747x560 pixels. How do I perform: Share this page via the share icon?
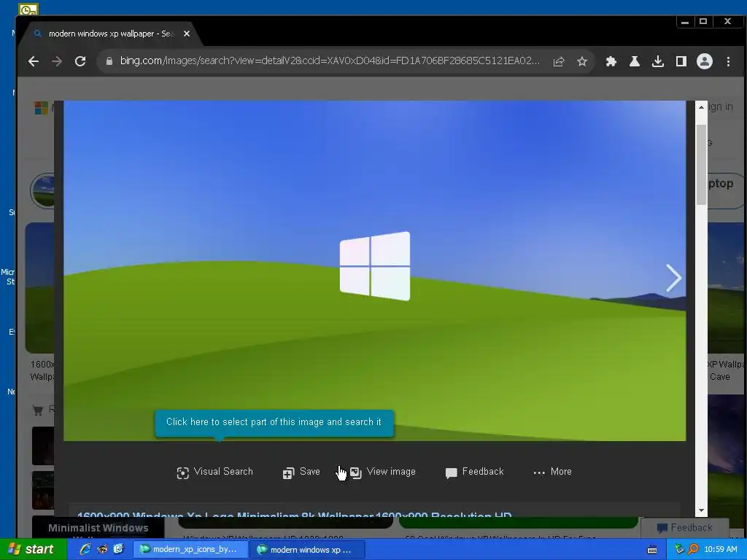point(559,61)
